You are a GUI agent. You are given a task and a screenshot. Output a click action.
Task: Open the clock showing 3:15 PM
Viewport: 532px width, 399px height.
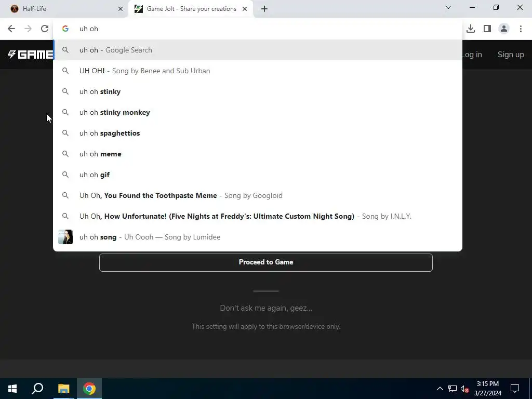487,389
